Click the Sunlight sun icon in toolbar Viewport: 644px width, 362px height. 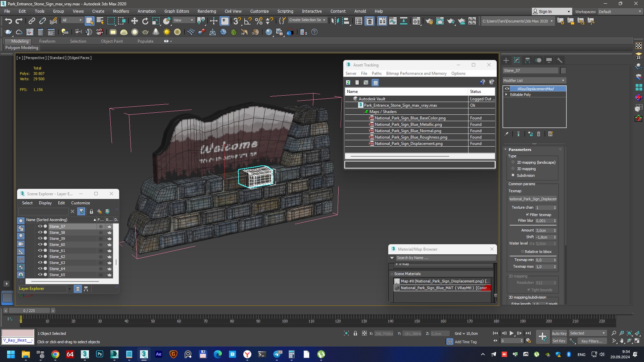[166, 32]
